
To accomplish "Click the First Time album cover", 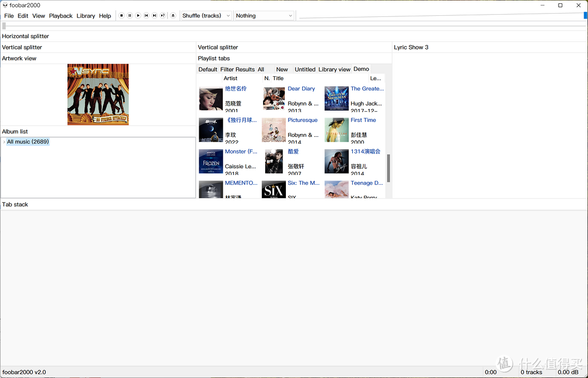I will 336,130.
